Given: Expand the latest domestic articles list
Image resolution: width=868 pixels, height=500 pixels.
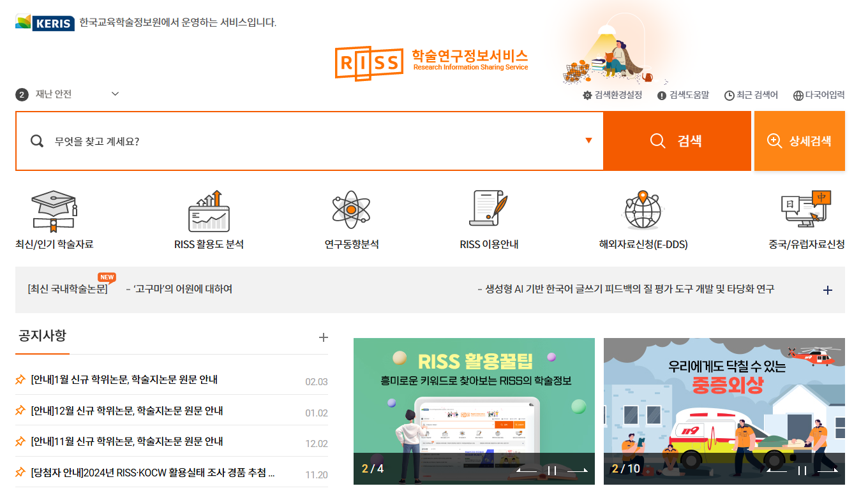Looking at the screenshot, I should click(827, 290).
